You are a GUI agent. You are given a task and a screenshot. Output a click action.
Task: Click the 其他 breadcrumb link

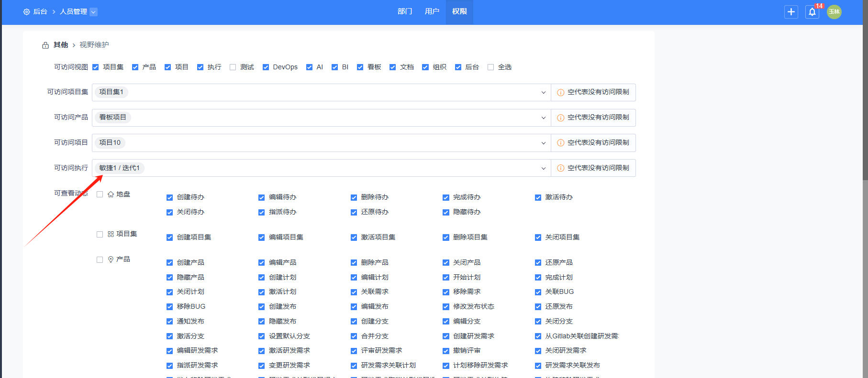[x=61, y=45]
